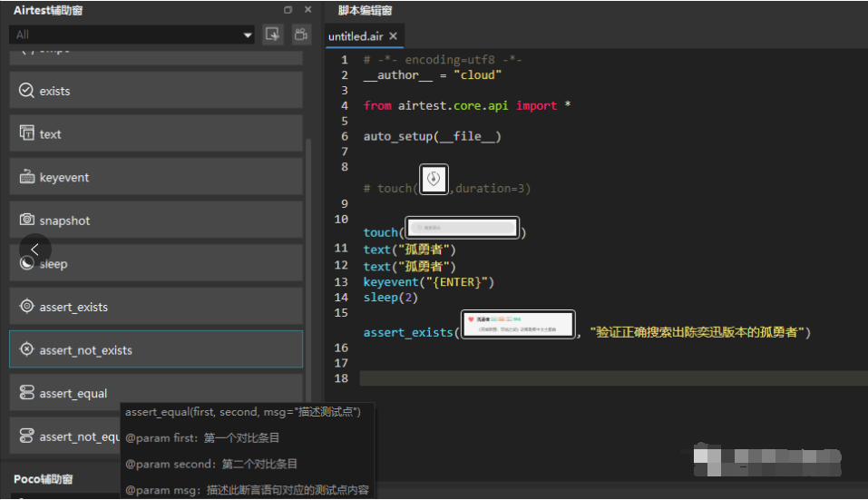Click the Poco辅助窗 panel title

(x=44, y=479)
